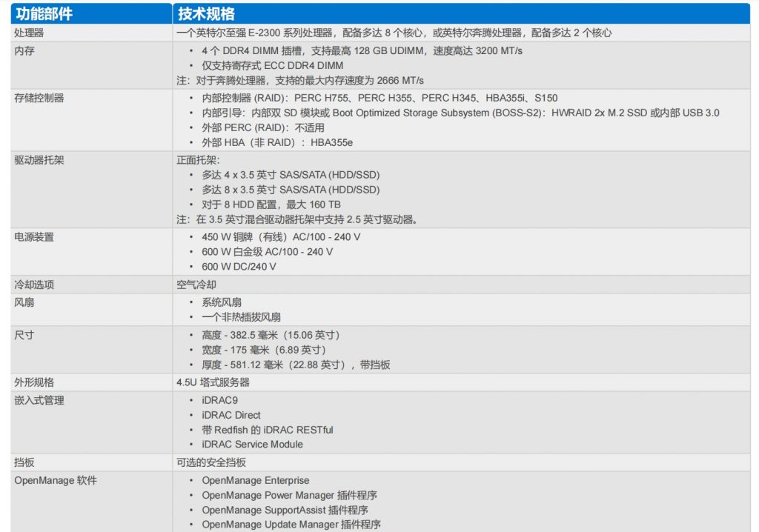
Task: Click the note on 2.5 英寸驱动器 support
Action: point(297,219)
